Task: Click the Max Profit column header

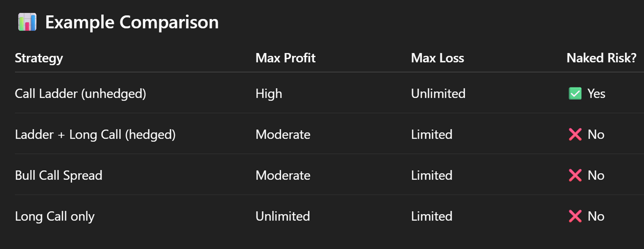Action: (285, 58)
